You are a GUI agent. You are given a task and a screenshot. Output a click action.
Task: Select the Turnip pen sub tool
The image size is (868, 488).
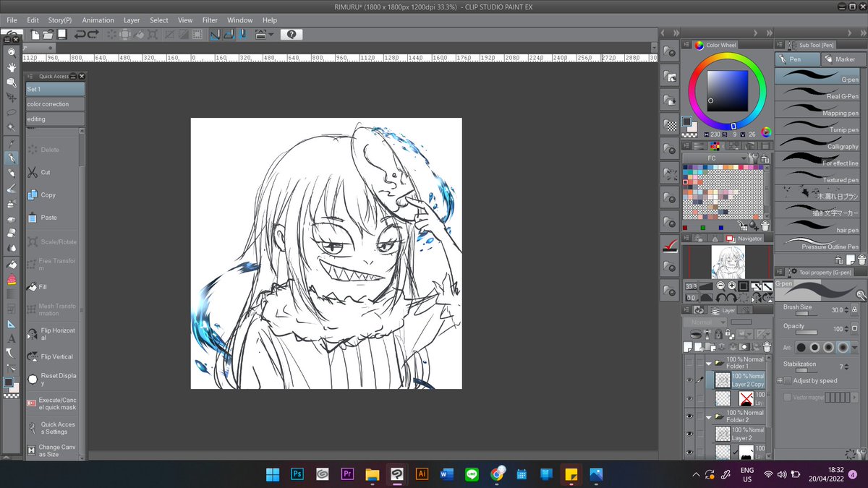click(x=817, y=126)
